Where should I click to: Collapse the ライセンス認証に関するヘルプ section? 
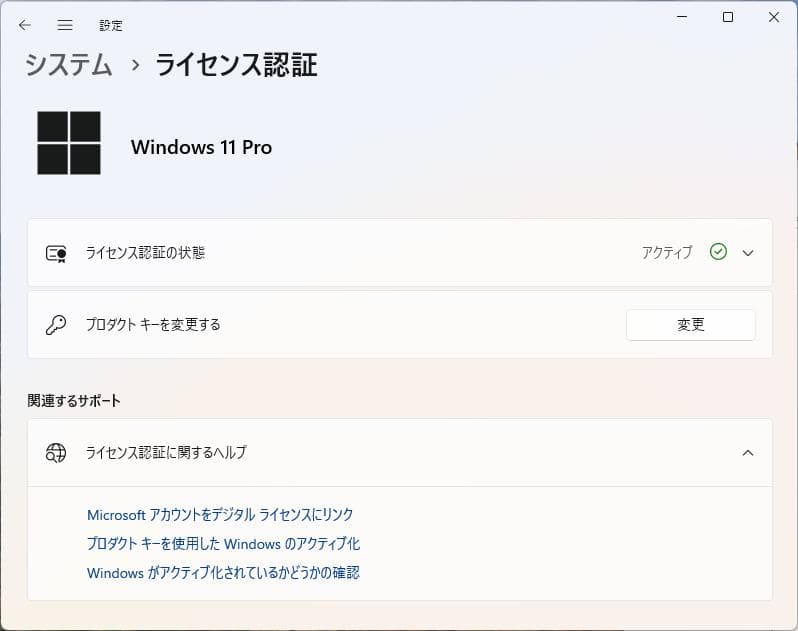coord(748,452)
